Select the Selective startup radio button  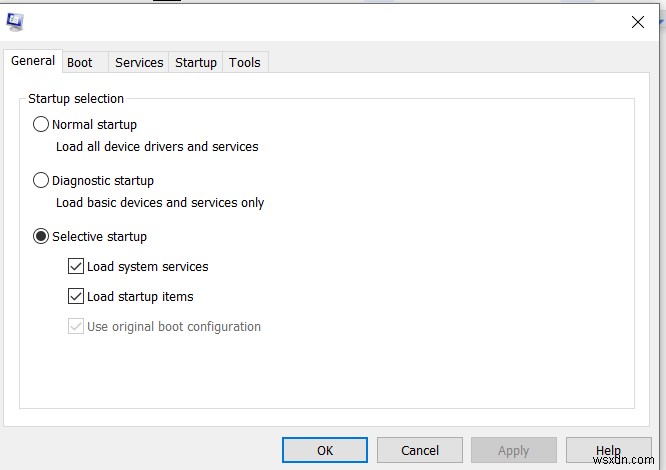click(41, 236)
